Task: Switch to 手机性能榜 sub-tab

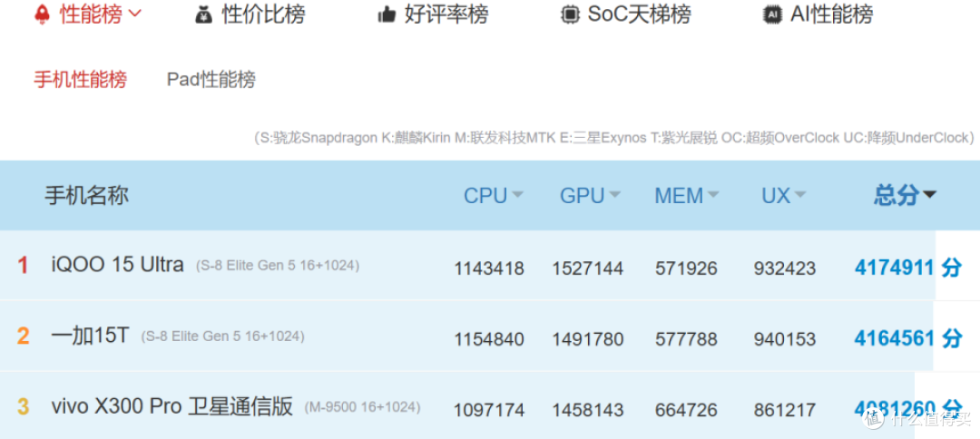Action: (80, 80)
